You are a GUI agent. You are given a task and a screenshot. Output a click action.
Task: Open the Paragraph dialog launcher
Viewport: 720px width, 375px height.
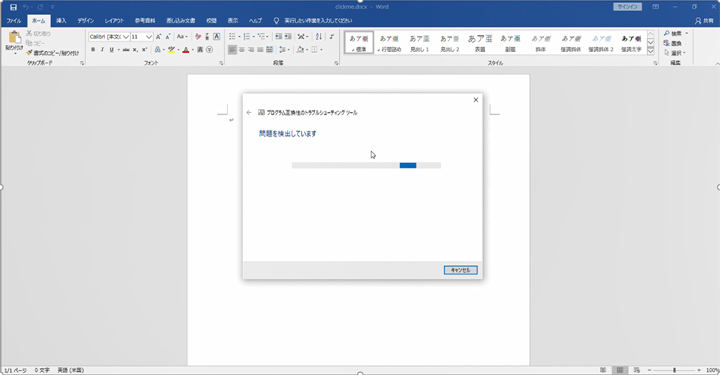pos(336,63)
